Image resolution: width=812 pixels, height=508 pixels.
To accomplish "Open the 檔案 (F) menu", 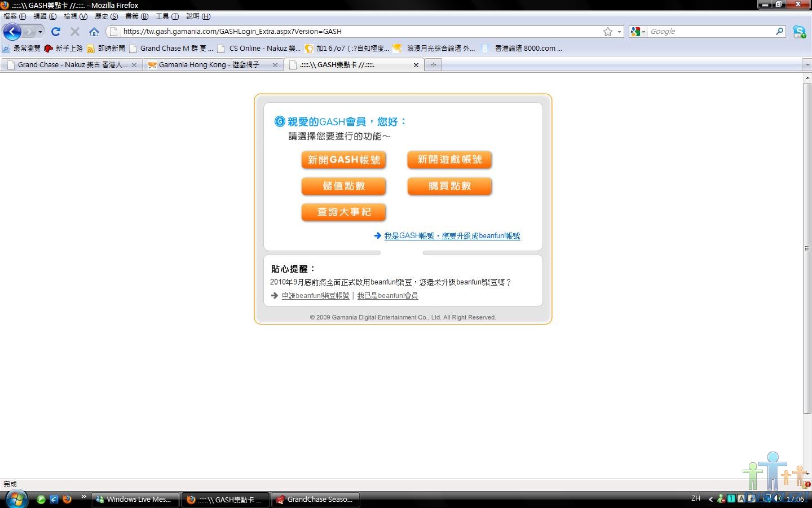I will (15, 16).
